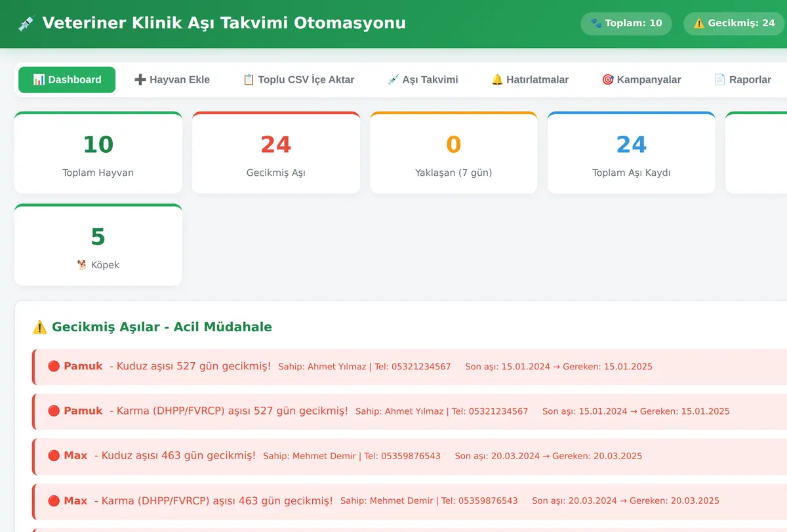787x532 pixels.
Task: Select the Yaklaşan (7 gün) stat card
Action: coord(454,153)
